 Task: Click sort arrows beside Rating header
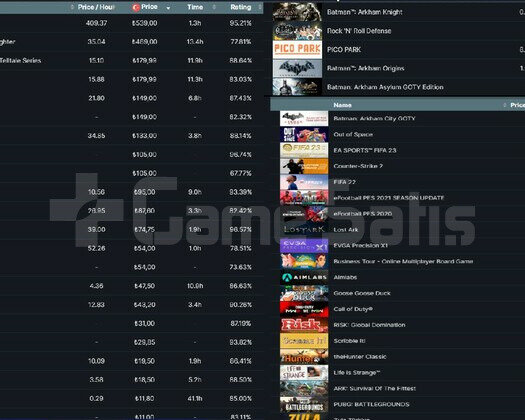pyautogui.click(x=260, y=7)
